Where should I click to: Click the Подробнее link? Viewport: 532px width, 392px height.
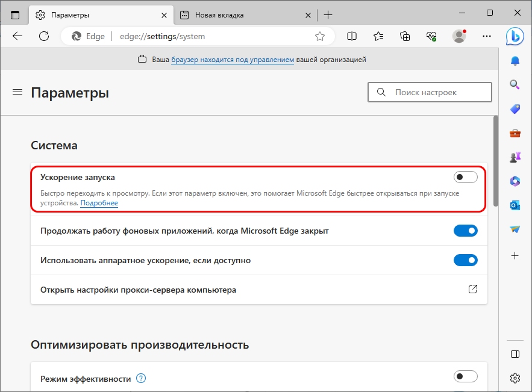99,203
